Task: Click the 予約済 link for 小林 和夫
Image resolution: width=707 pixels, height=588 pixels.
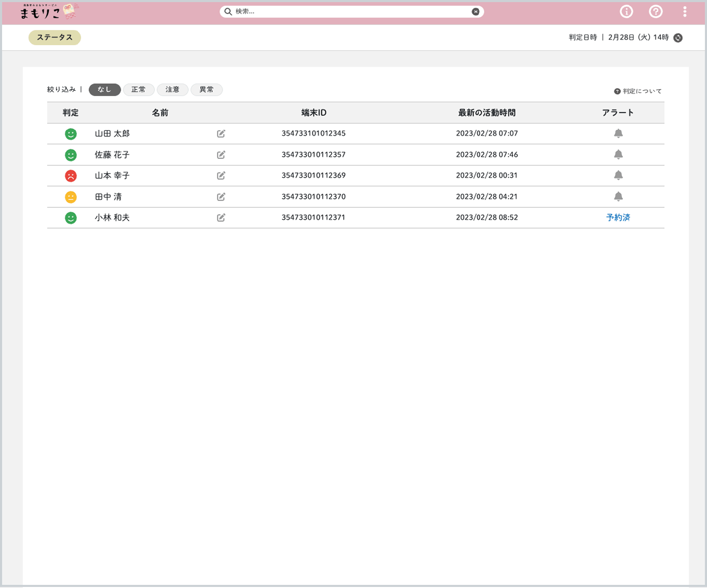Action: click(618, 218)
